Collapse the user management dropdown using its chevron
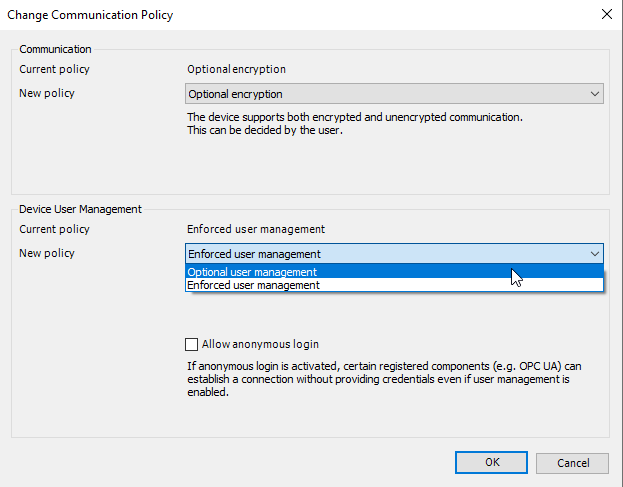Image resolution: width=623 pixels, height=487 pixels. (595, 254)
